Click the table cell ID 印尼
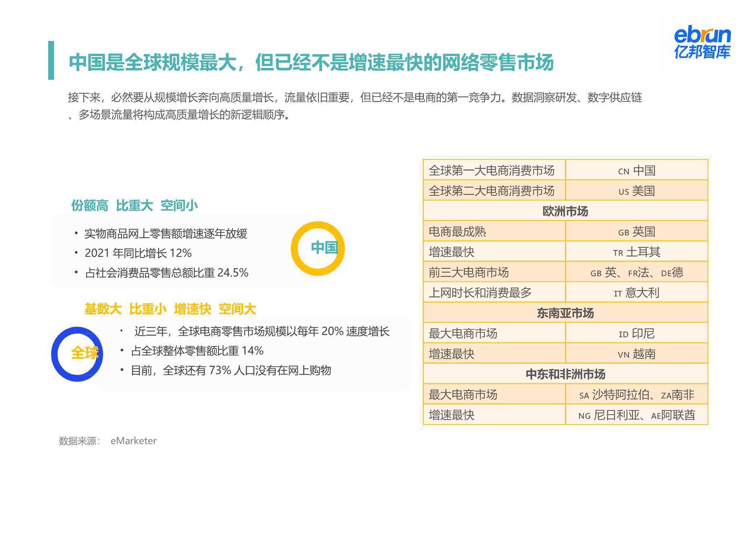Viewport: 747px width, 560px height. [637, 333]
